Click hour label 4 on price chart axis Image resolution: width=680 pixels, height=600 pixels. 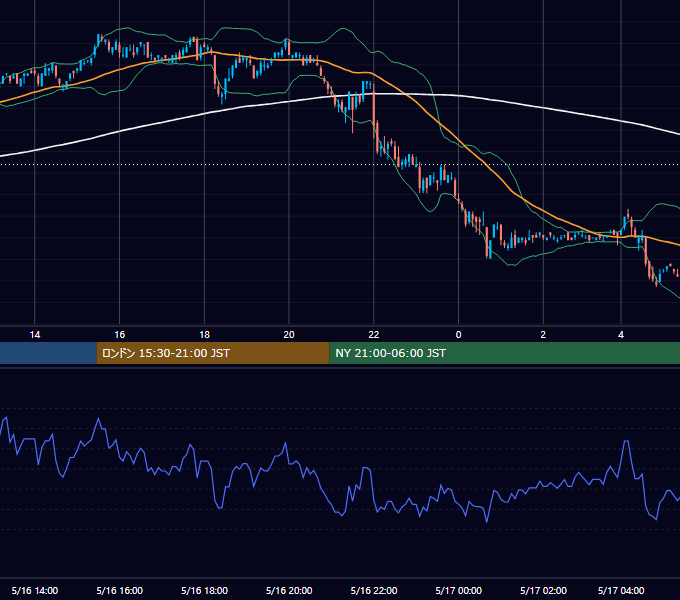[x=621, y=335]
